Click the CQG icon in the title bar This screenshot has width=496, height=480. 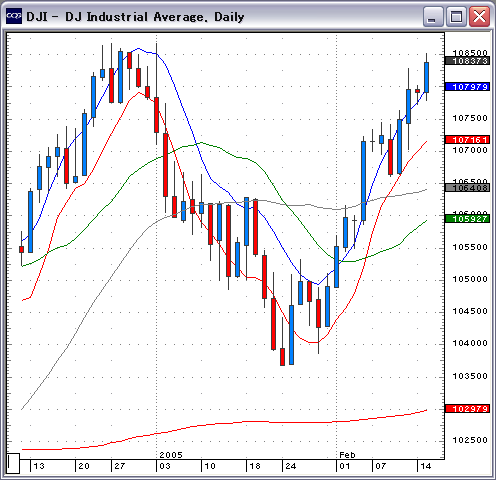point(14,16)
